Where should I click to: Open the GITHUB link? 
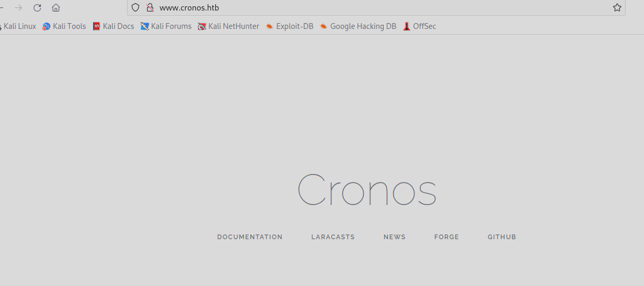502,237
